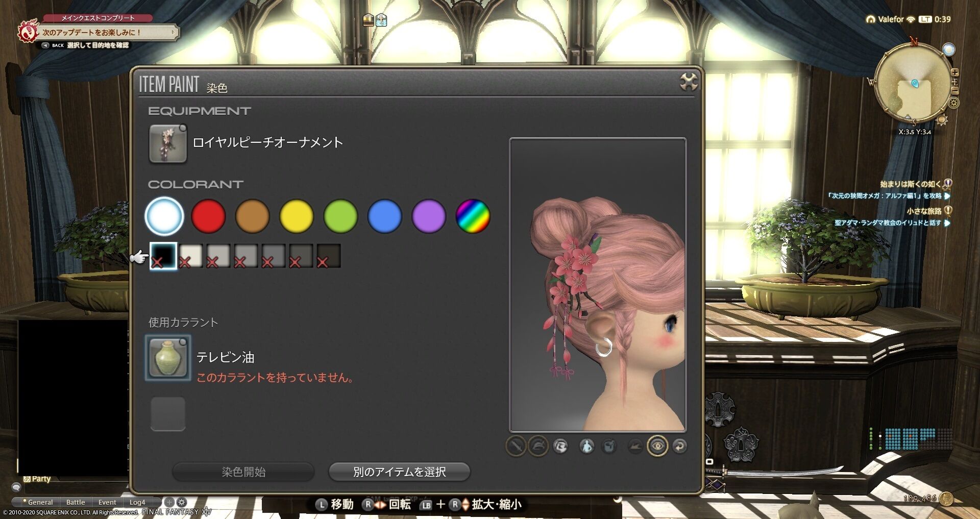The height and width of the screenshot is (519, 980).
Task: Click quest 始まりは斯くの如く in duty list
Action: click(911, 184)
